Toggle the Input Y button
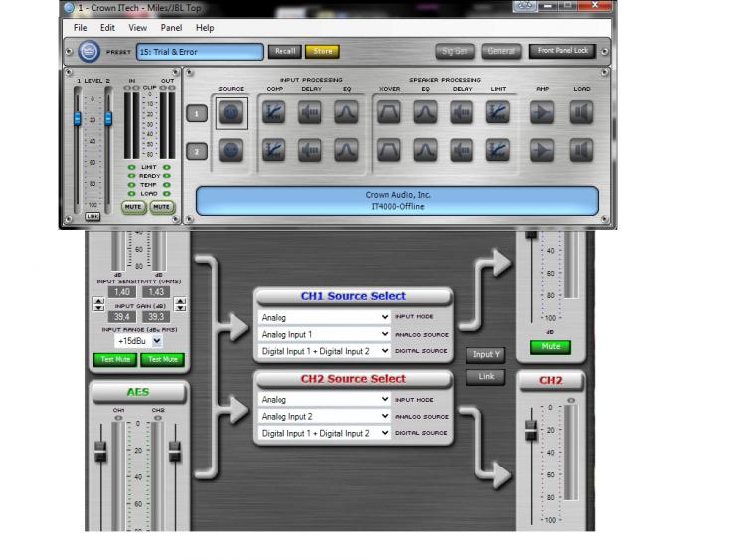This screenshot has width=746, height=560. pos(485,354)
